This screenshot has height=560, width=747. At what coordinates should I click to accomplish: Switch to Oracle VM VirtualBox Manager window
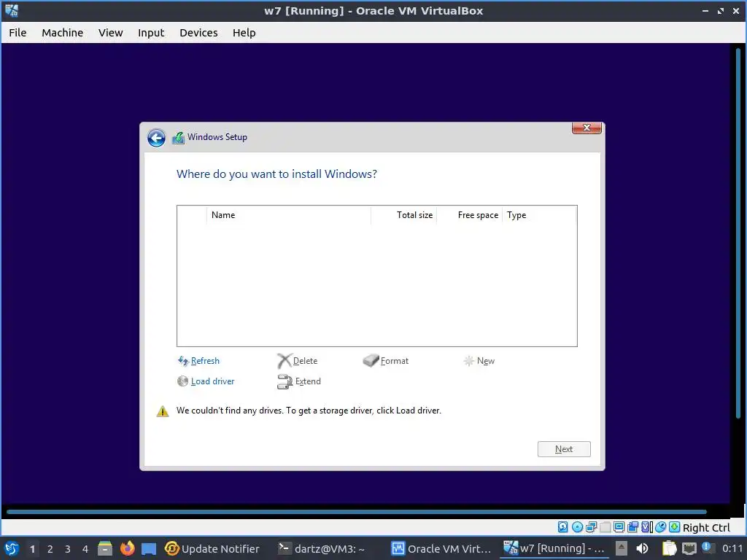click(x=441, y=549)
